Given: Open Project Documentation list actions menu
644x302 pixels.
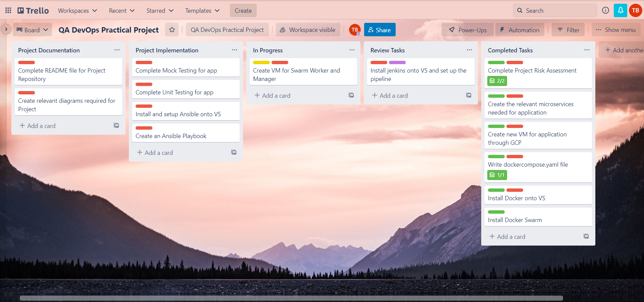Looking at the screenshot, I should click(x=117, y=50).
